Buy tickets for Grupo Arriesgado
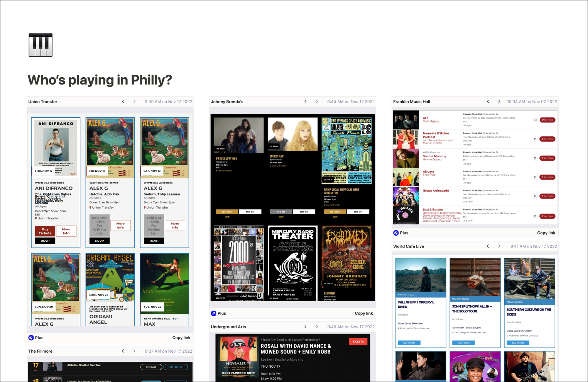588x382 pixels. click(x=547, y=196)
